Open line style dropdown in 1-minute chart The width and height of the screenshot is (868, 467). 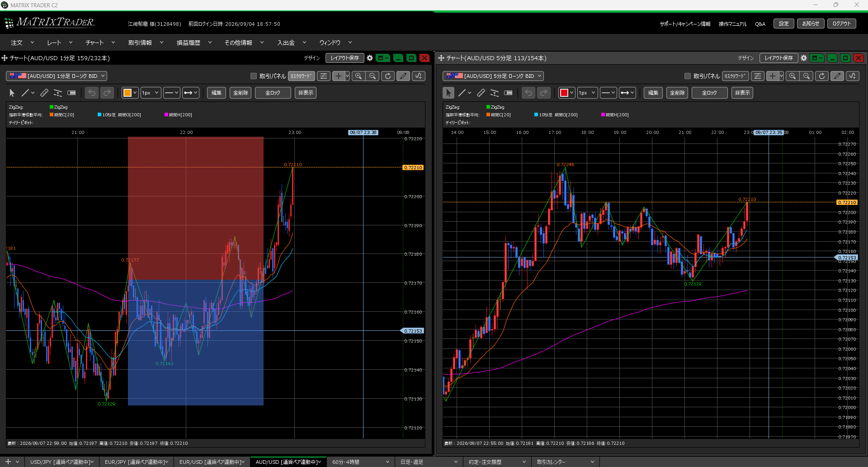(x=172, y=93)
